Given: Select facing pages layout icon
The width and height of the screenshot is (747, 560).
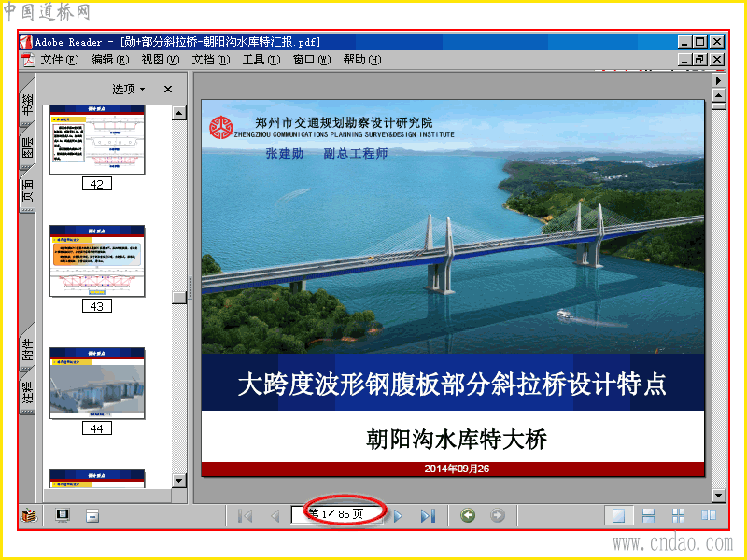Looking at the screenshot, I should pyautogui.click(x=709, y=515).
